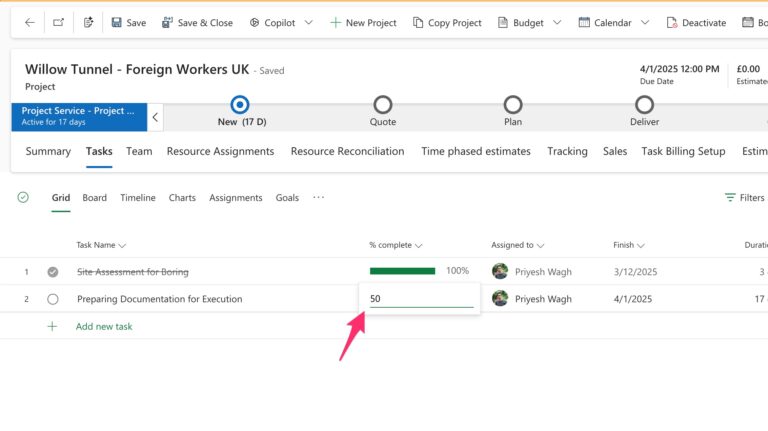Open the Timeline view tab
This screenshot has height=431, width=768.
138,198
